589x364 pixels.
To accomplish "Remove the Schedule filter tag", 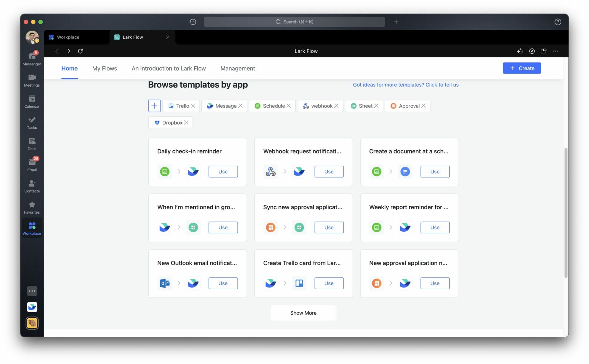I will click(289, 106).
